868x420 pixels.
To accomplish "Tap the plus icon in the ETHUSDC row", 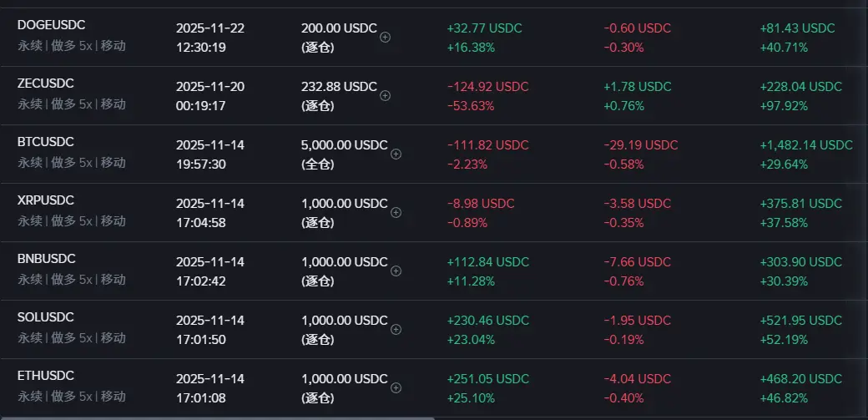I will click(396, 387).
